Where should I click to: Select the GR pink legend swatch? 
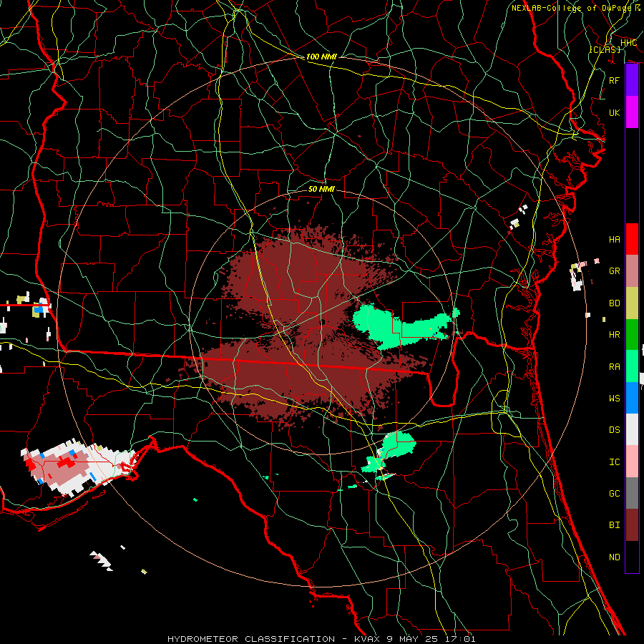click(632, 271)
